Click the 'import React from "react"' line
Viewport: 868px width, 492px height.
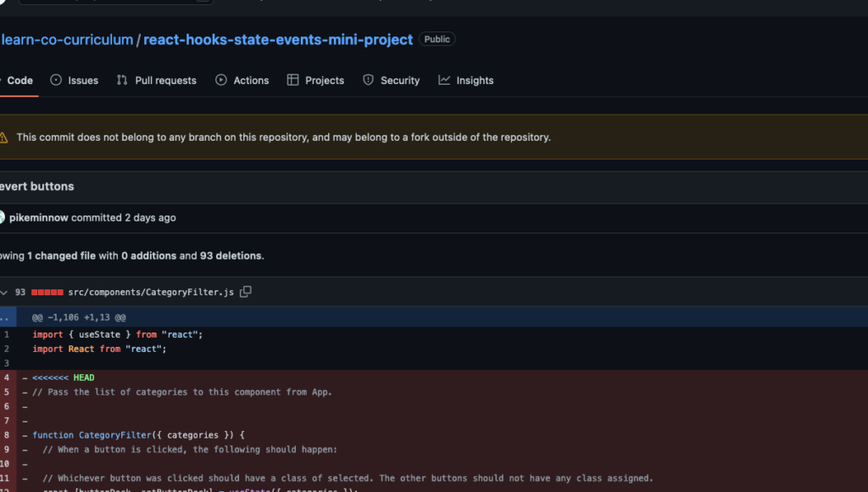99,349
